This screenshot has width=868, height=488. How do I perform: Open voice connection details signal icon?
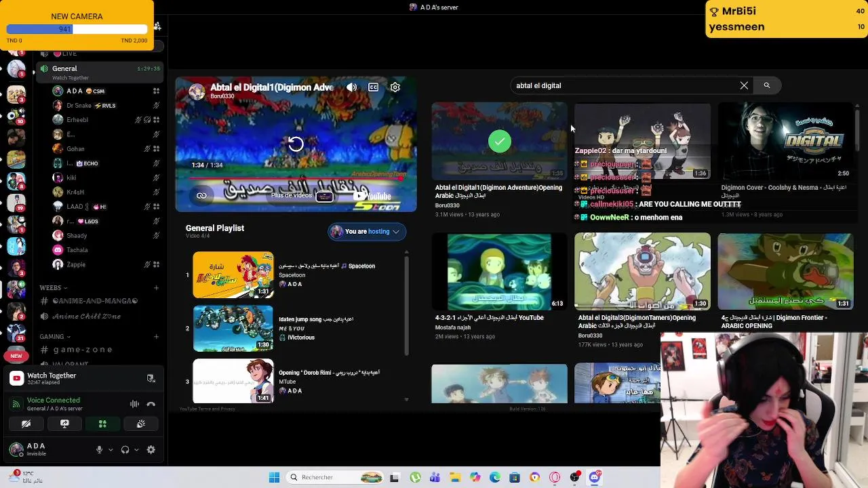[x=16, y=404]
